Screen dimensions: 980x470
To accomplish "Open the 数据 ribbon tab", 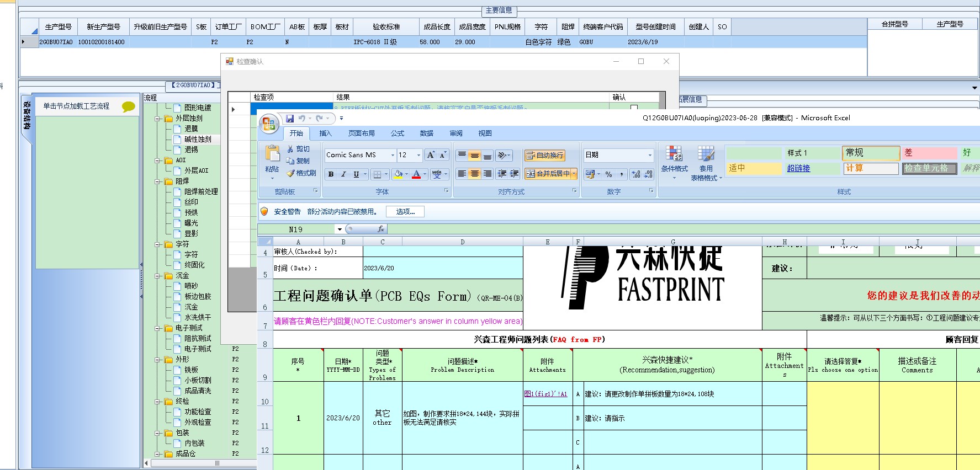I will click(x=427, y=133).
